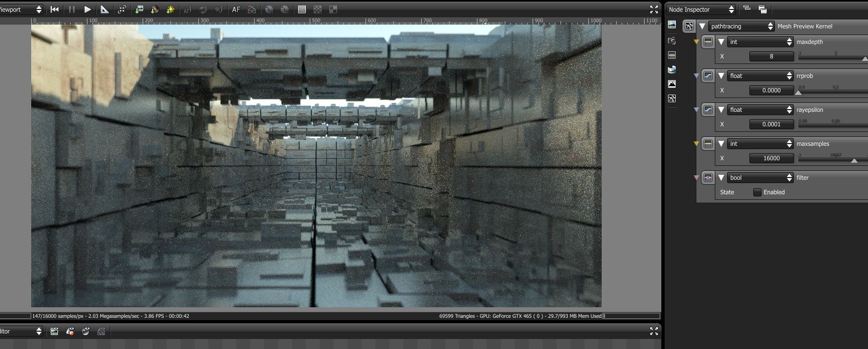Toggle the white AF autofocus button
Viewport: 868px width, 349px height.
click(x=236, y=9)
